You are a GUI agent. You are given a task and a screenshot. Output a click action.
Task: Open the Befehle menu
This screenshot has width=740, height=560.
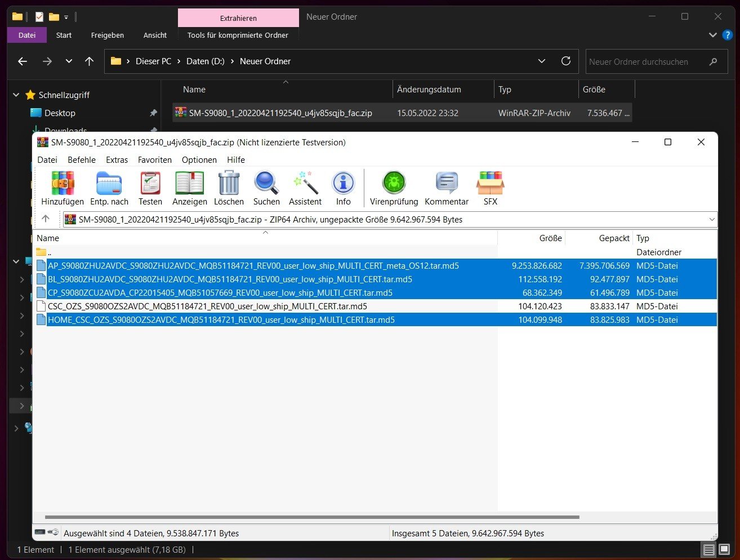point(82,160)
